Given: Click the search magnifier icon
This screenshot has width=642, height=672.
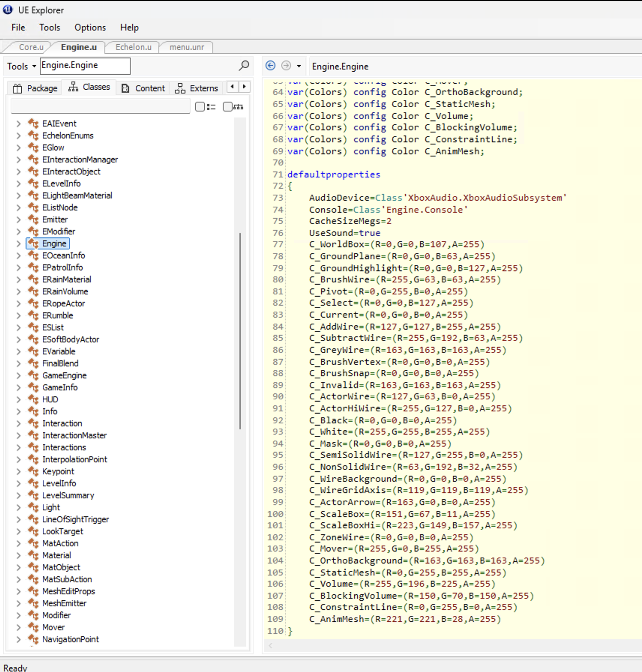Looking at the screenshot, I should point(243,65).
